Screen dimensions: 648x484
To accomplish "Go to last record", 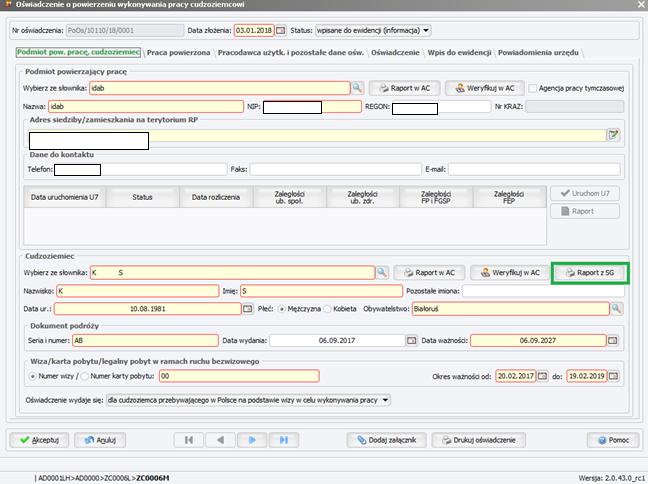I will [x=284, y=440].
